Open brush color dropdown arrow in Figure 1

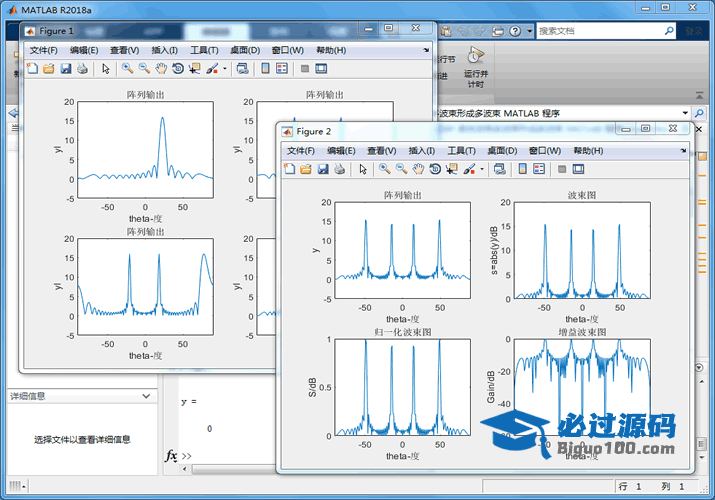(x=225, y=69)
